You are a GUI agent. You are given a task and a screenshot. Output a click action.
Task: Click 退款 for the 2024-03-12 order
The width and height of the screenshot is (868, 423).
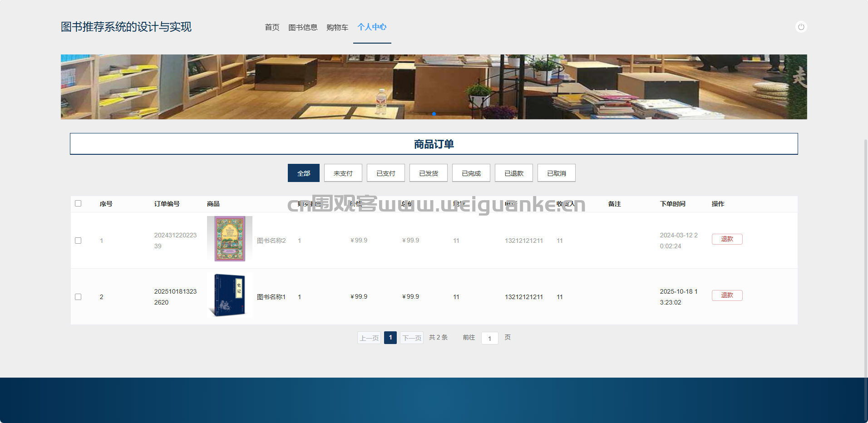[727, 239]
